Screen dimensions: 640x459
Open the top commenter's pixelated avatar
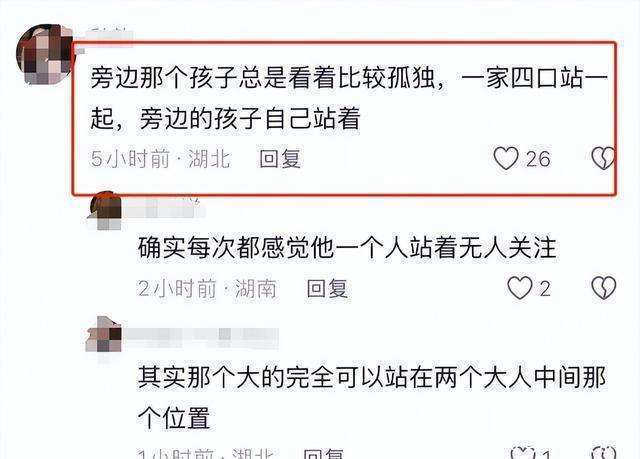pyautogui.click(x=44, y=54)
